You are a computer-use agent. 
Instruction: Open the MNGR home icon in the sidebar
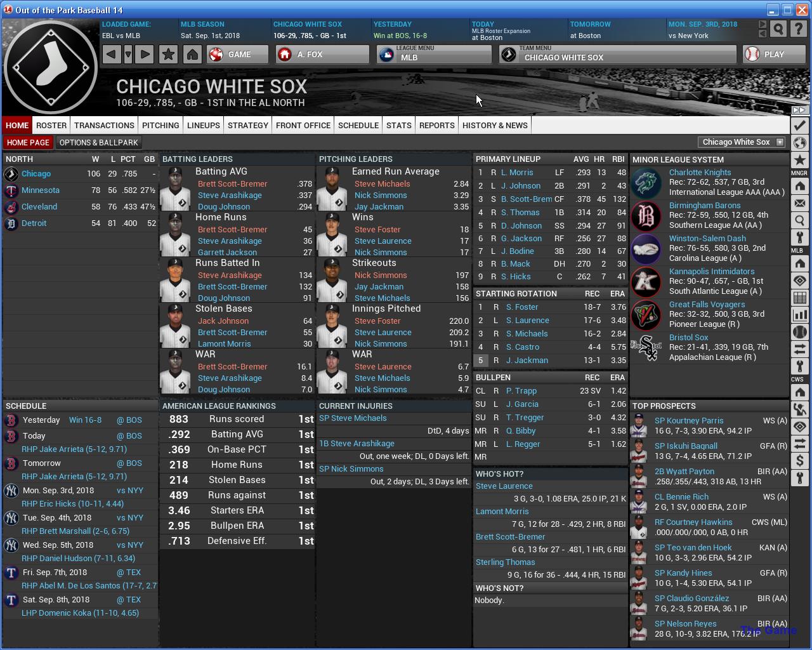click(x=799, y=186)
